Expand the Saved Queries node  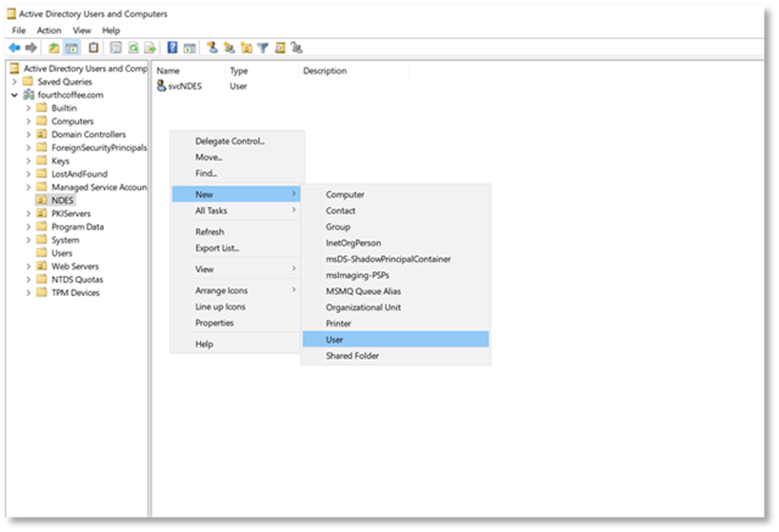(x=14, y=82)
